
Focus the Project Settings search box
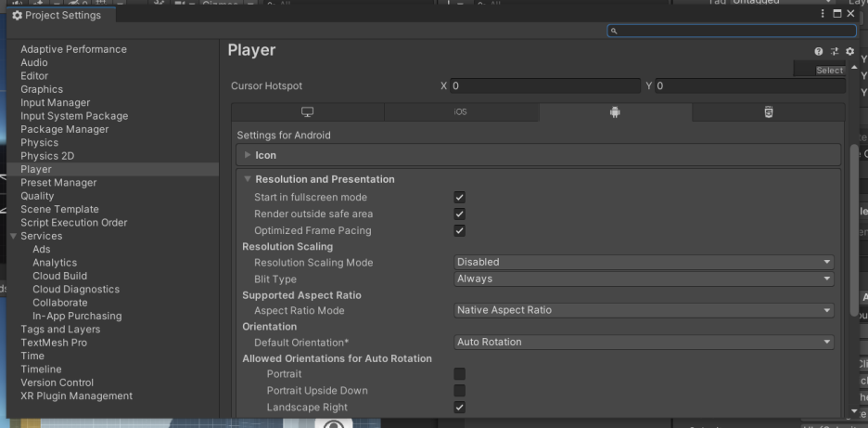coord(732,31)
